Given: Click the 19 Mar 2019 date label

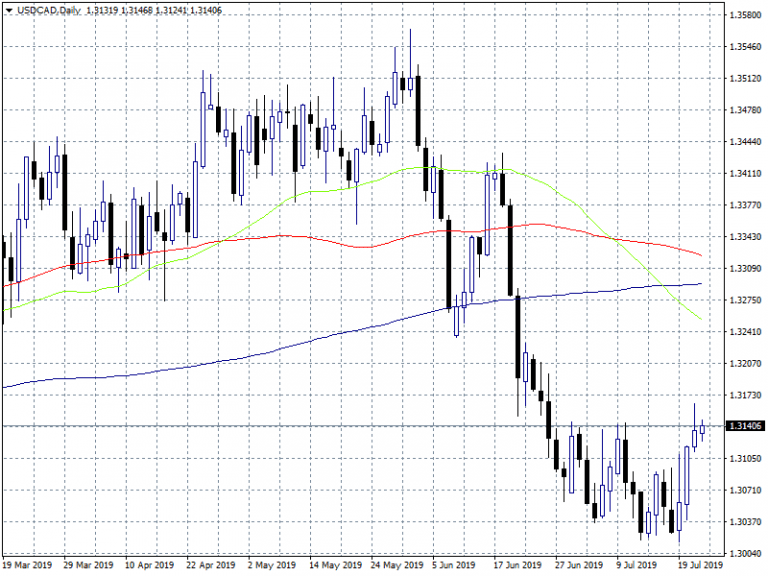Looking at the screenshot, I should click(x=28, y=565).
